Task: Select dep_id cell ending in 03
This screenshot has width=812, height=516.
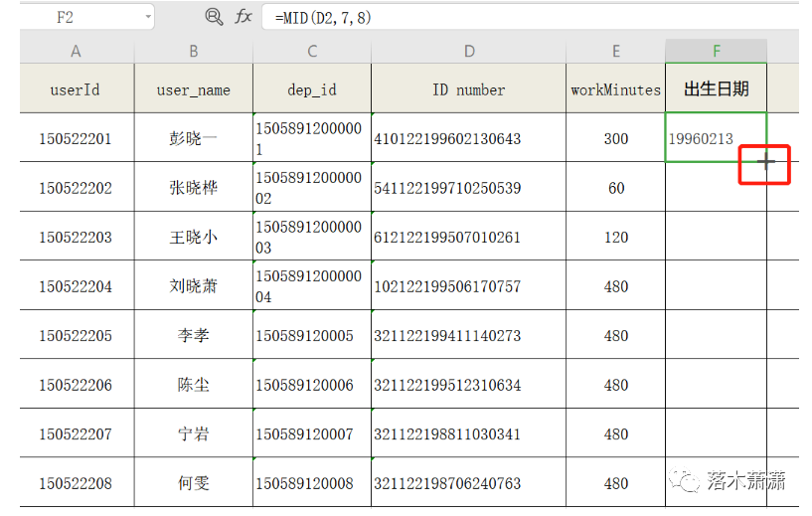Action: [x=312, y=237]
